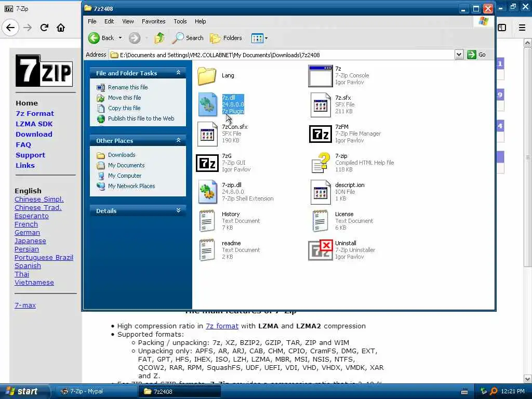Open the Back button history dropdown
Image resolution: width=532 pixels, height=399 pixels.
120,38
